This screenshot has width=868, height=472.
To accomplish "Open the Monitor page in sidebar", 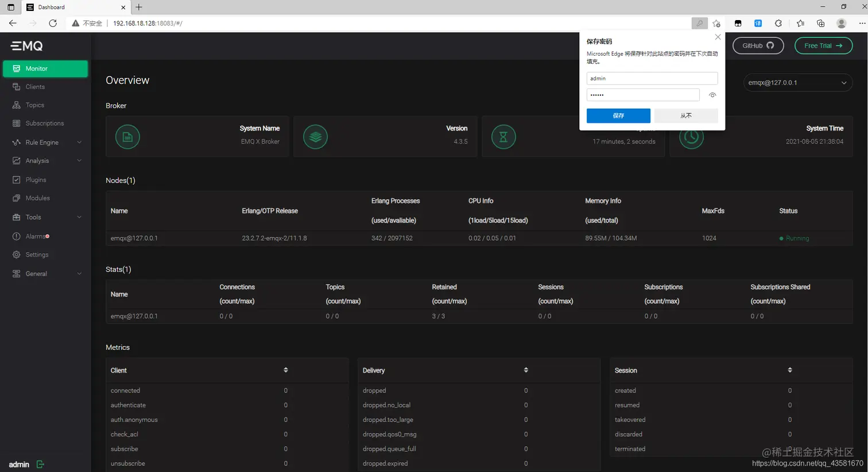I will (x=45, y=68).
